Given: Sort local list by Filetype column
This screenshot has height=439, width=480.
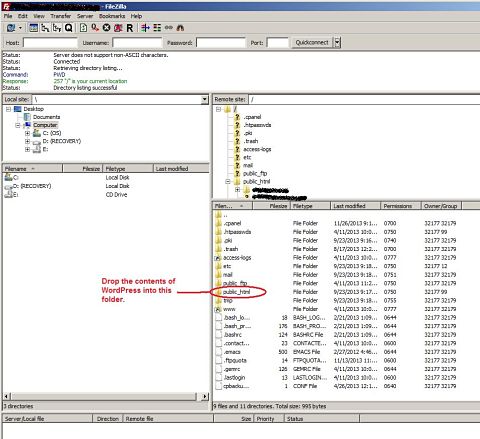Looking at the screenshot, I should point(128,169).
